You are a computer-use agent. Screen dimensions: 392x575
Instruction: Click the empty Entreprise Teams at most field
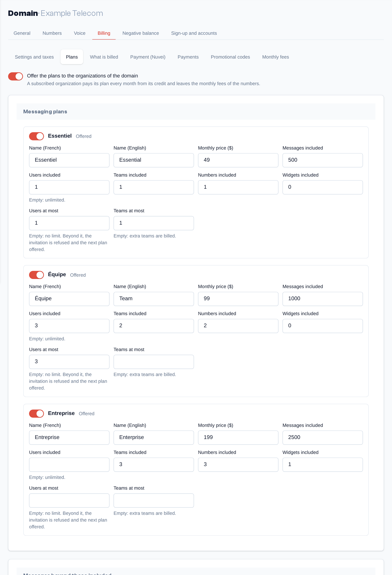[154, 500]
